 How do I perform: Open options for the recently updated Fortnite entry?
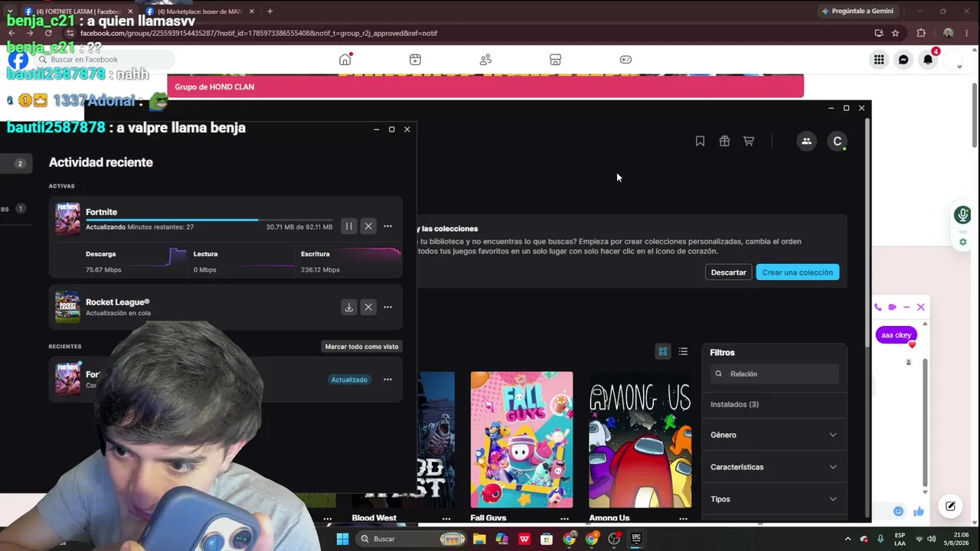[x=387, y=380]
